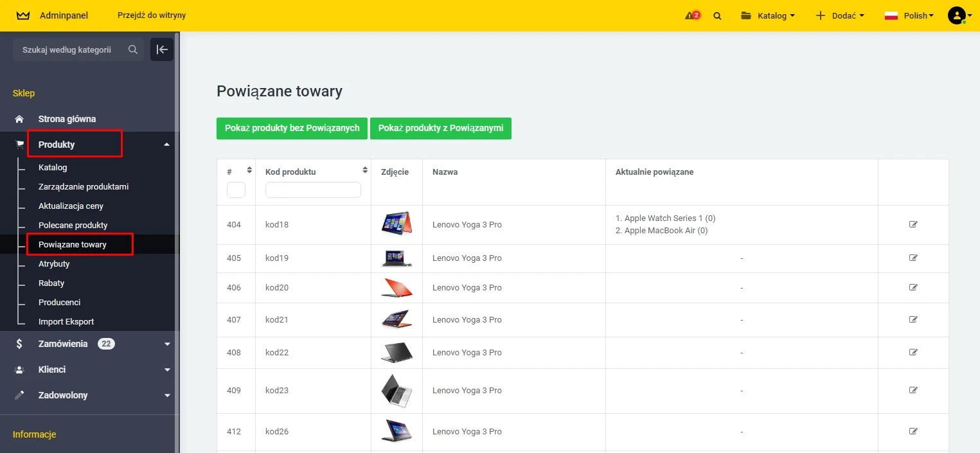Tick the checkbox under the # column header
The height and width of the screenshot is (453, 980).
236,190
